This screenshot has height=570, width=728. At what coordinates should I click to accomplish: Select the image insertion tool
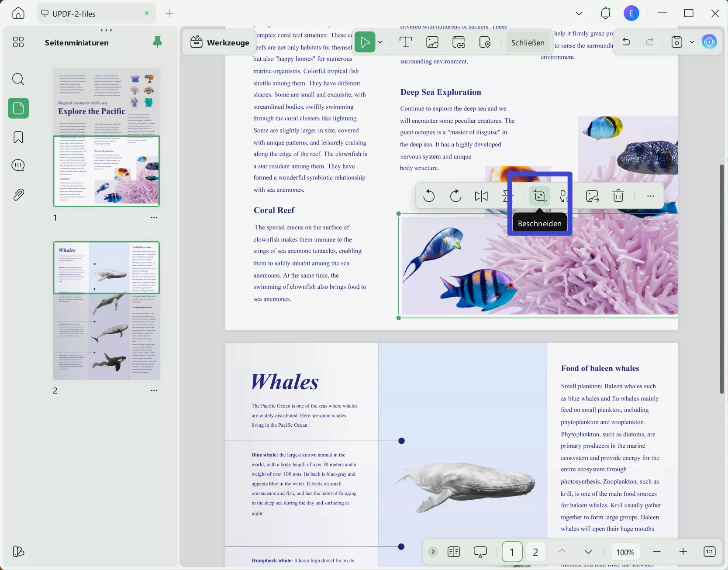tap(432, 42)
